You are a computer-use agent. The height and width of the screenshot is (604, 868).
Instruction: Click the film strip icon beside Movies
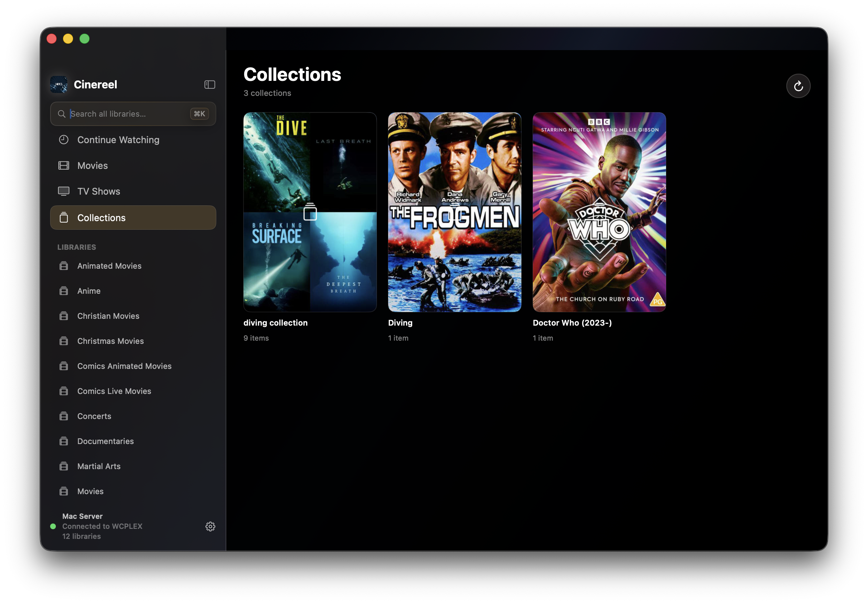tap(63, 165)
